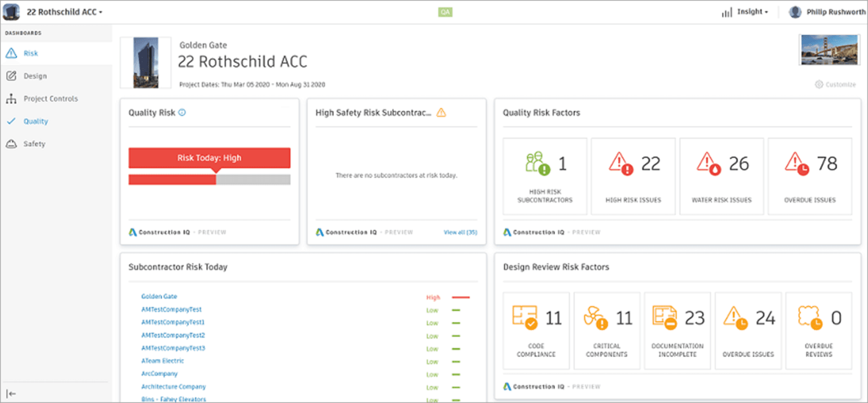Click the Risk warning triangle icon in sidebar
The width and height of the screenshot is (868, 403).
tap(11, 54)
